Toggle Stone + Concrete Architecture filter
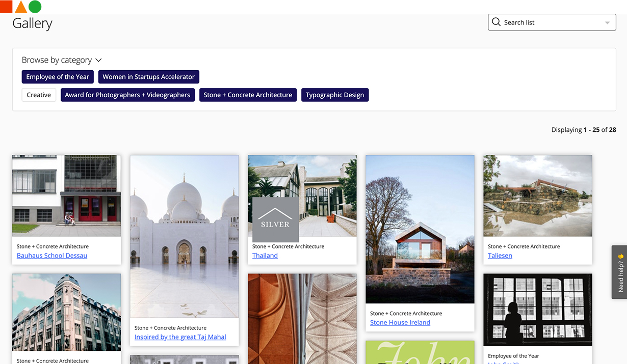This screenshot has width=627, height=364. point(248,95)
